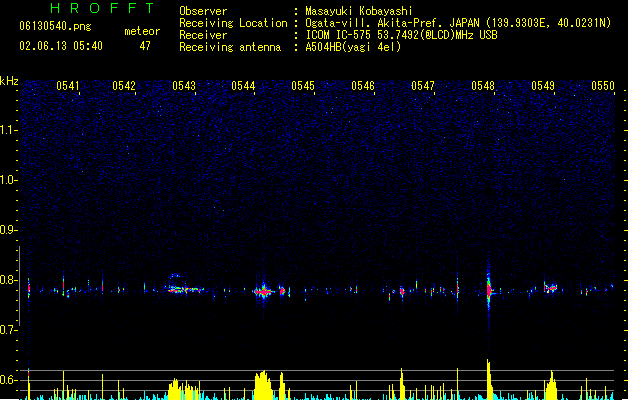The width and height of the screenshot is (629, 400).
Task: Click the 0550 time marker
Action: click(x=603, y=85)
